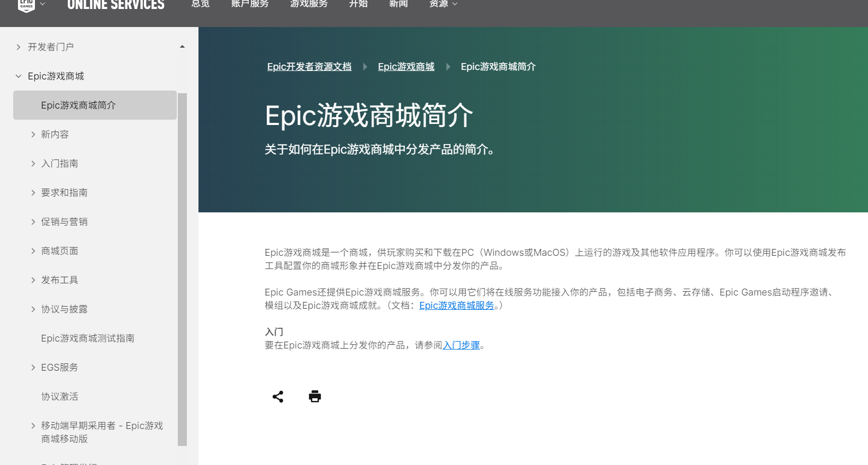Screen dimensions: 868x465
Task: Expand the EGS服务 chevron
Action: (33, 368)
